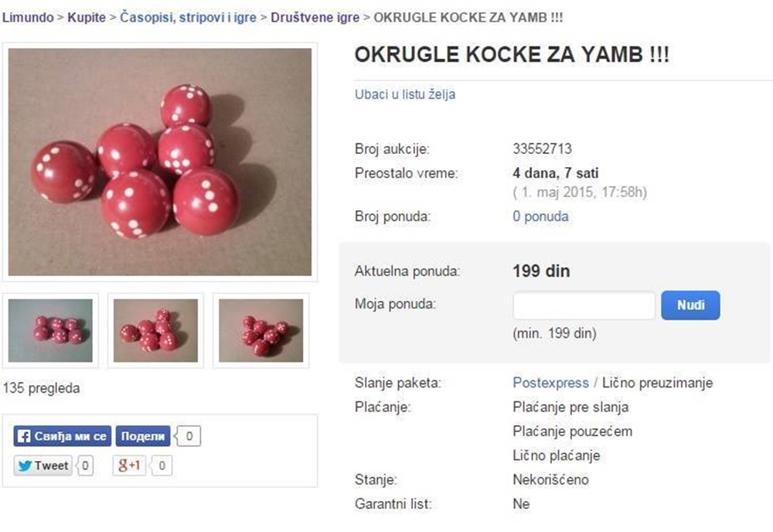Viewport: 773px width, 532px height.
Task: Open the Facebook share count bubble
Action: point(189,436)
